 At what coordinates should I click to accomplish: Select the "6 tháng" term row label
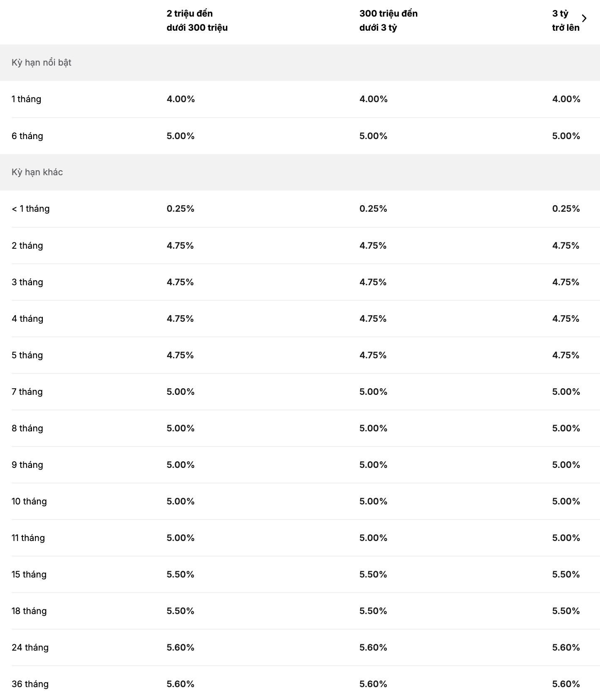(27, 136)
